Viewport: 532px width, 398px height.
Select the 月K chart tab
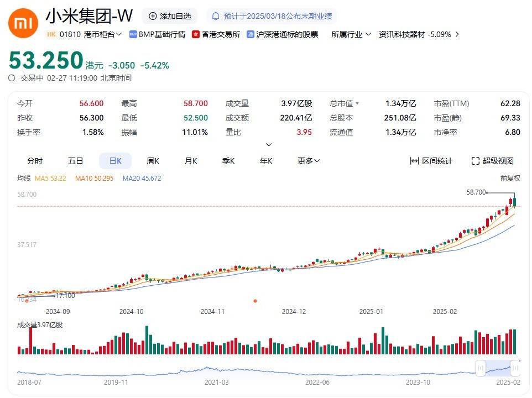pyautogui.click(x=191, y=161)
